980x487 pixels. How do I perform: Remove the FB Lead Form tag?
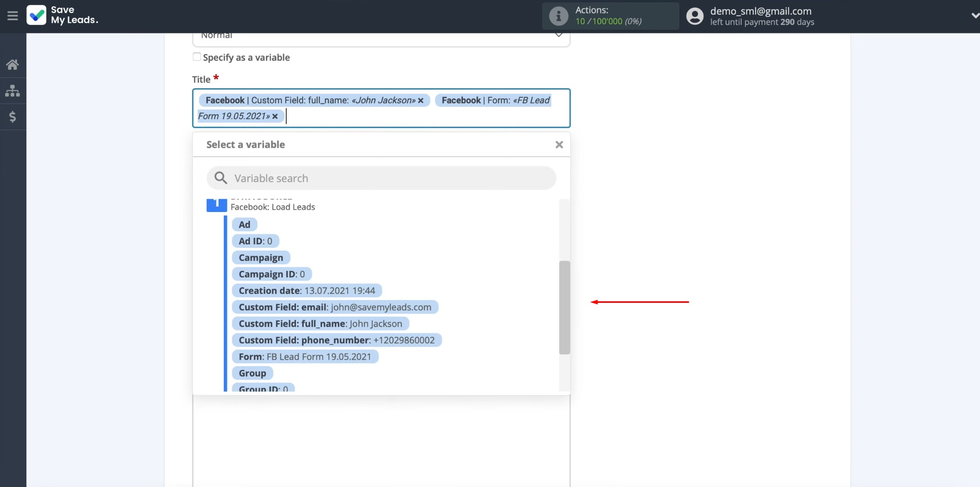(x=275, y=117)
